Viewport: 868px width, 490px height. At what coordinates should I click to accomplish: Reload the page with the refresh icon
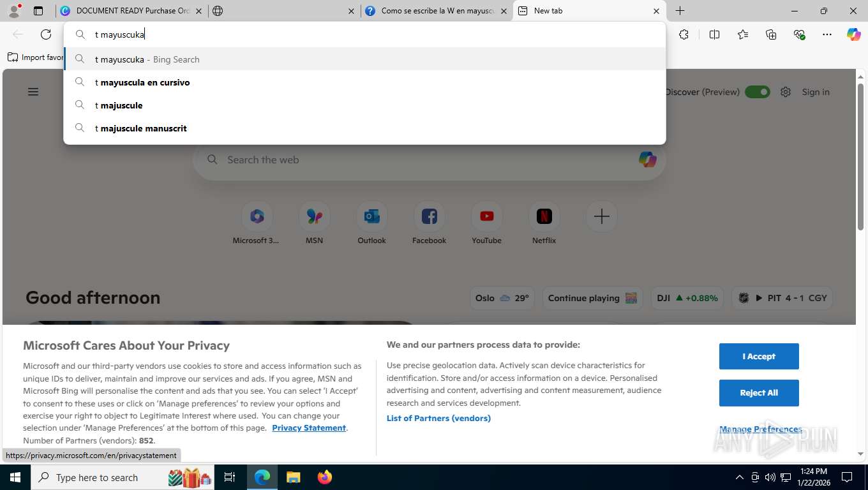tap(46, 34)
